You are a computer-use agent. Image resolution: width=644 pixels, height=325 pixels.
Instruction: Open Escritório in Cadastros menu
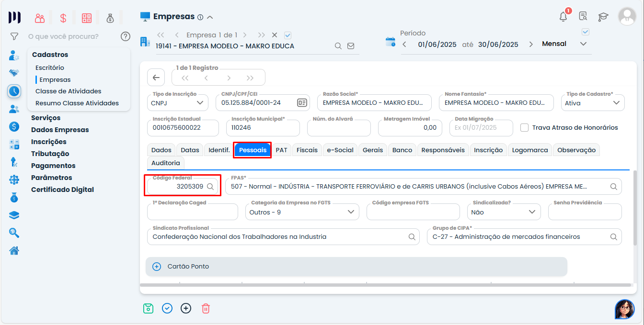[50, 68]
